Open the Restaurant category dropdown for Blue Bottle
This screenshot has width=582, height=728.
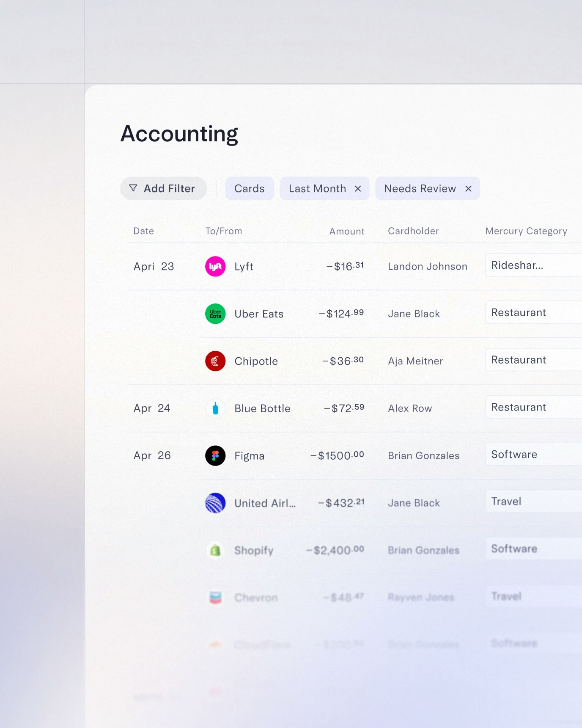tap(534, 407)
